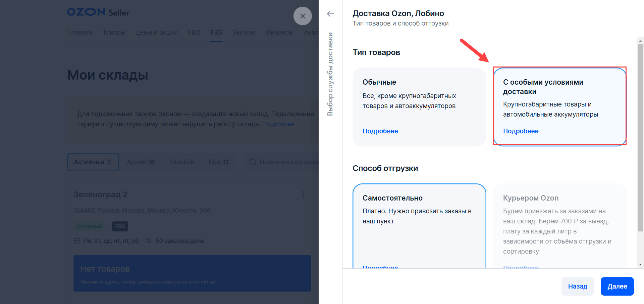Open the Цены и акции menu
The image size is (644, 304).
pyautogui.click(x=157, y=32)
